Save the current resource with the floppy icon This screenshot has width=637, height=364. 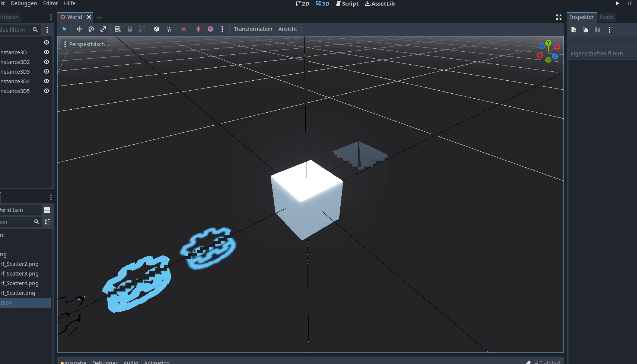click(x=598, y=30)
